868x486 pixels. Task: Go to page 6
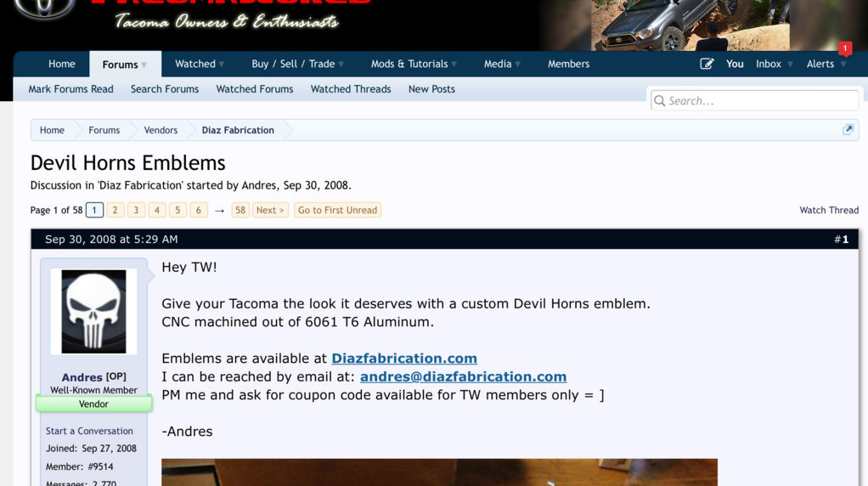tap(198, 211)
